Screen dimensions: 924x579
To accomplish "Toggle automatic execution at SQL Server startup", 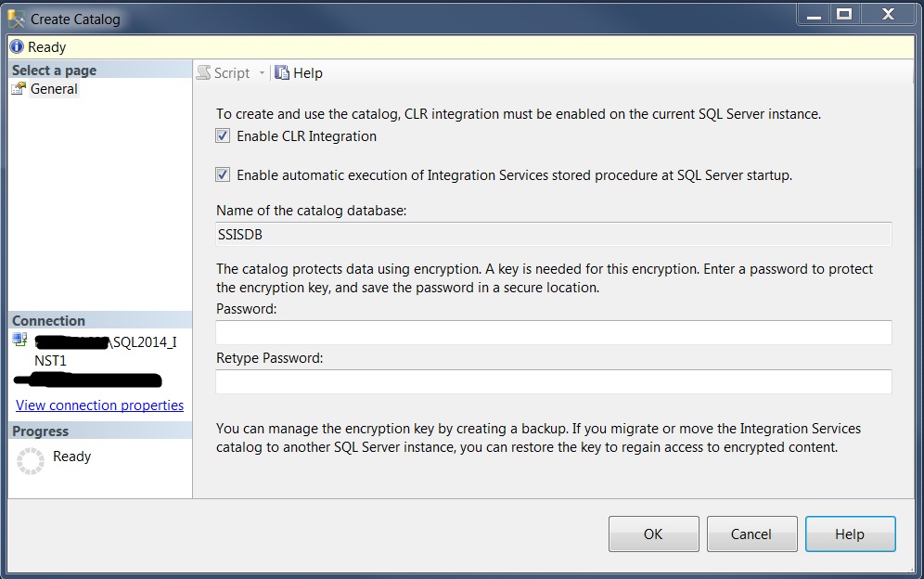I will pyautogui.click(x=223, y=174).
